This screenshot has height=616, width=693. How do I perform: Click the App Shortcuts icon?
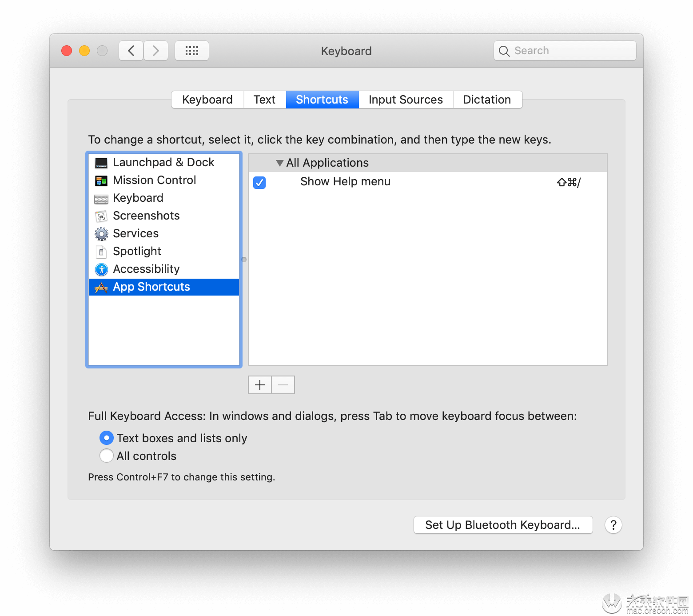coord(101,288)
